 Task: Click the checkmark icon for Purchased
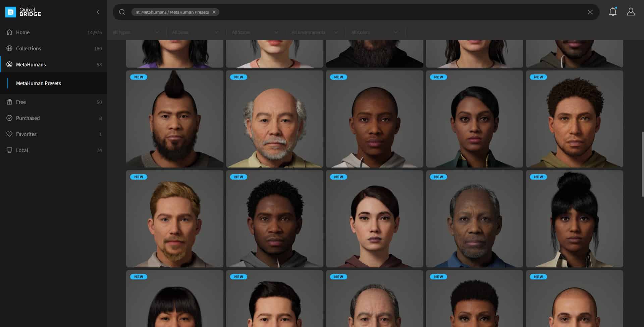(9, 118)
